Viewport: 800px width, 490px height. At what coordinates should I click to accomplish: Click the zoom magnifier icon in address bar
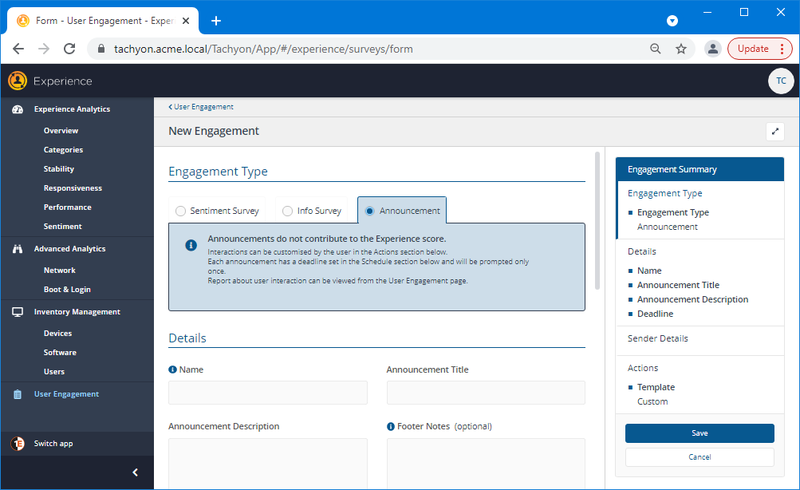pyautogui.click(x=656, y=49)
